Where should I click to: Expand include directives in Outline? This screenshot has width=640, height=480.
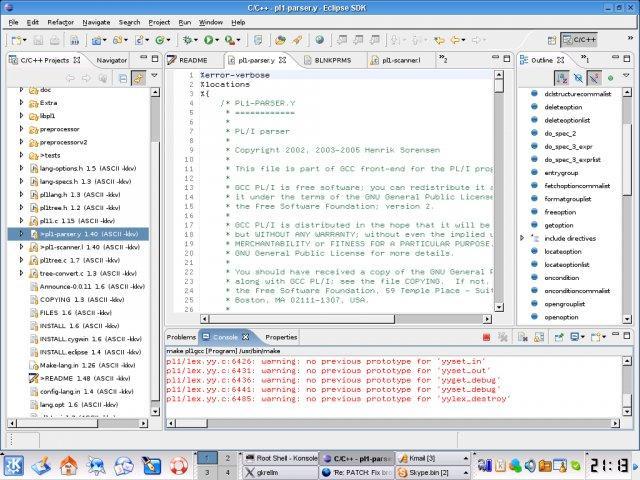click(522, 238)
